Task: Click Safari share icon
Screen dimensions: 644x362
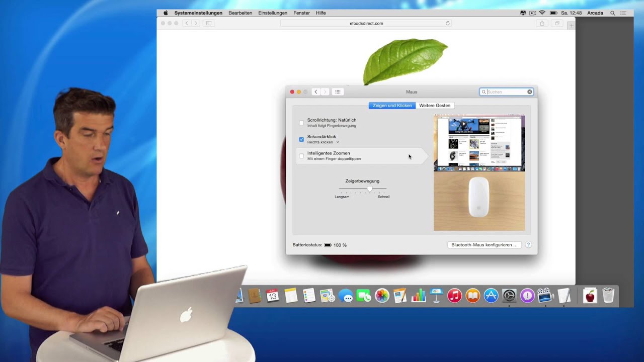Action: 542,23
